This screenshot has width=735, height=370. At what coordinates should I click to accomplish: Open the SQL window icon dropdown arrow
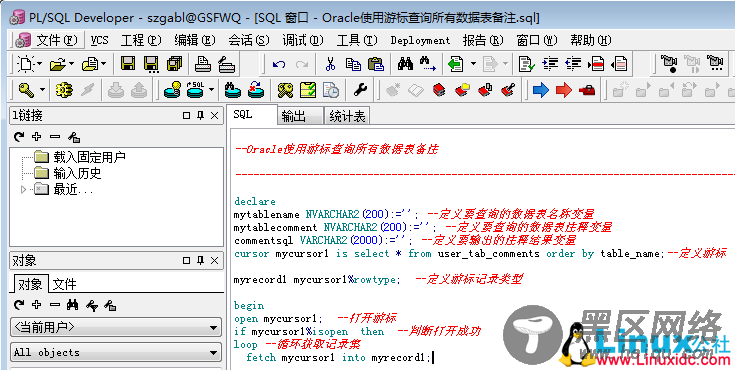[x=211, y=89]
